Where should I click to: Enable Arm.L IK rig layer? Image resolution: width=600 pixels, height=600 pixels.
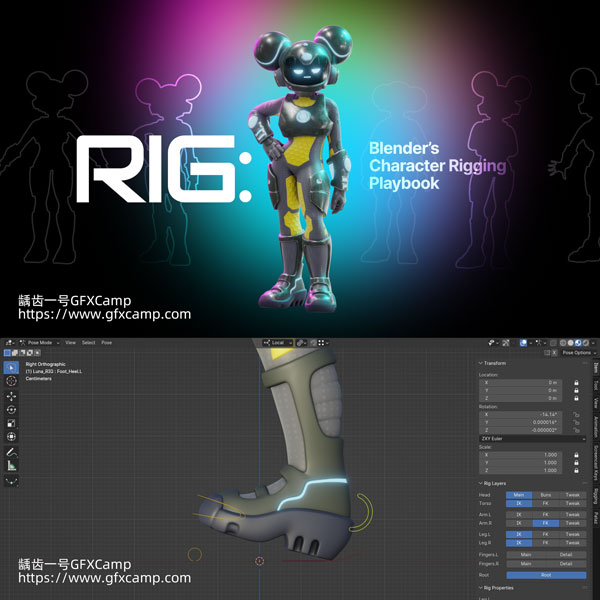[x=519, y=515]
